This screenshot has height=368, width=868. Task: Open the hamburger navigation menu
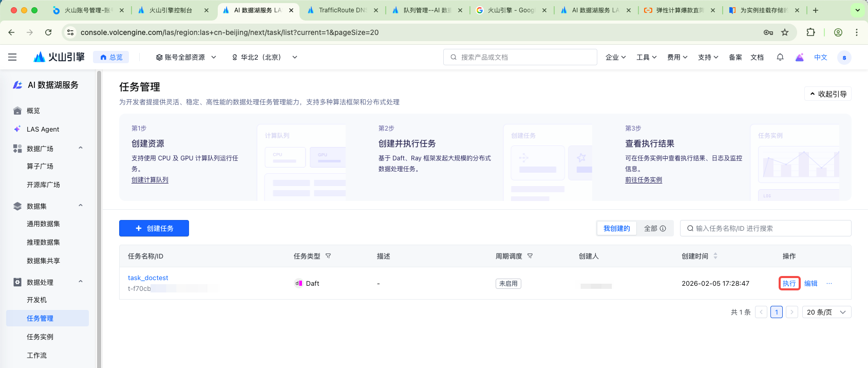(x=12, y=57)
